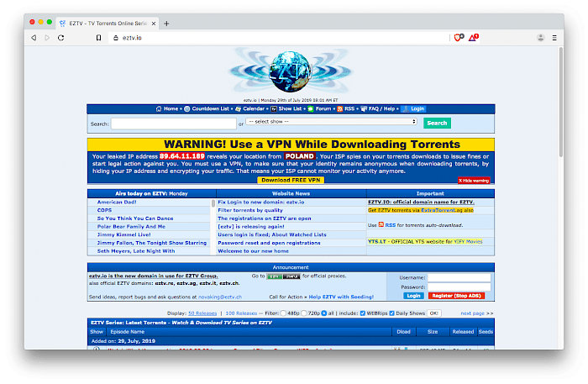Click the Show List TV icon
The height and width of the screenshot is (384, 588).
(x=274, y=108)
